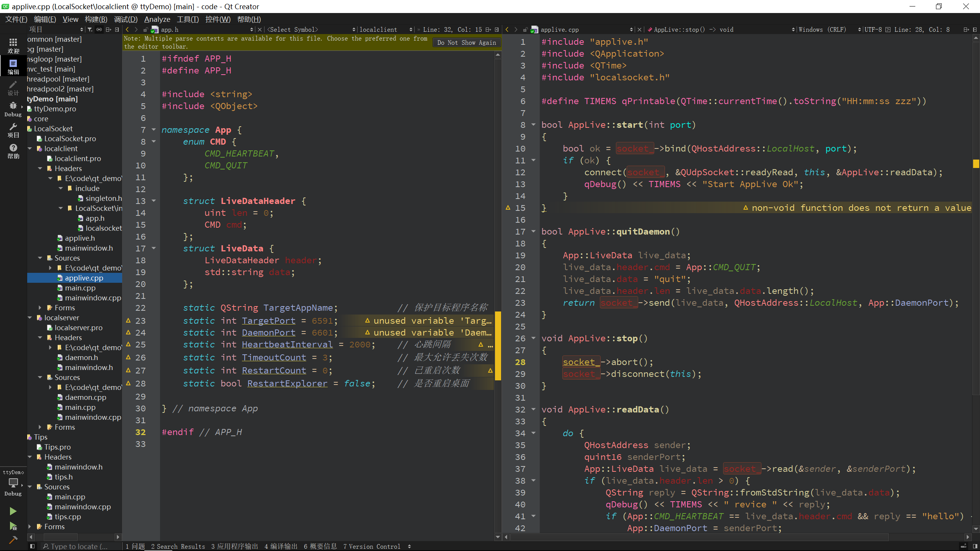Close the project sidebar panel
Image resolution: width=980 pixels, height=551 pixels.
117,29
